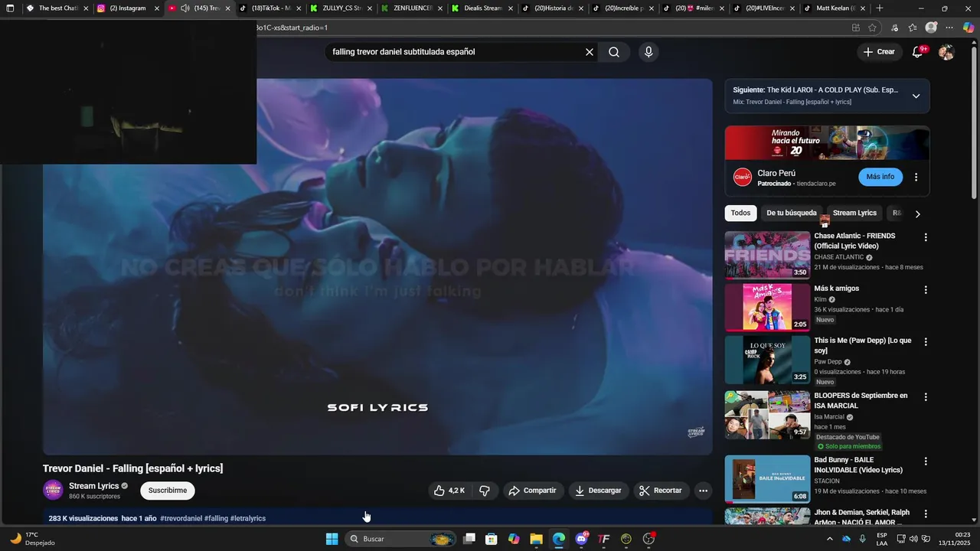Image resolution: width=980 pixels, height=551 pixels.
Task: Open options for Más k amigos video
Action: coord(926,290)
